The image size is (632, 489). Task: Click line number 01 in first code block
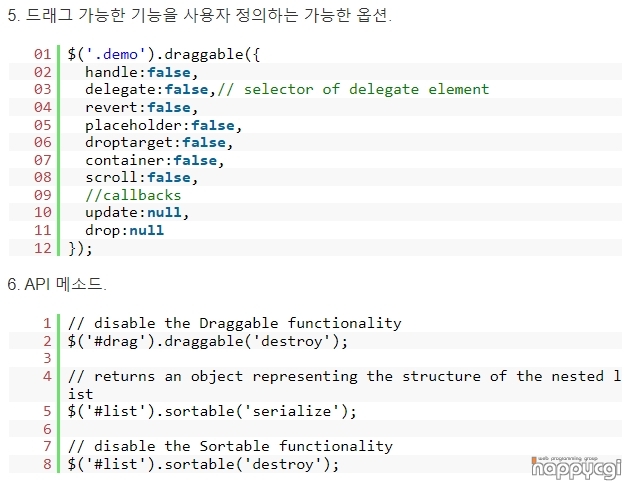coord(43,54)
